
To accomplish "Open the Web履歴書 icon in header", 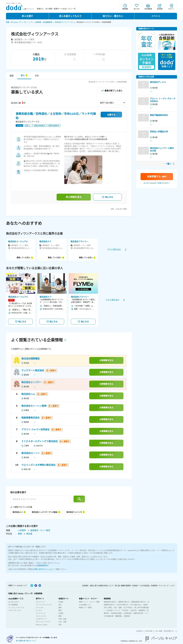I will coord(148,7).
